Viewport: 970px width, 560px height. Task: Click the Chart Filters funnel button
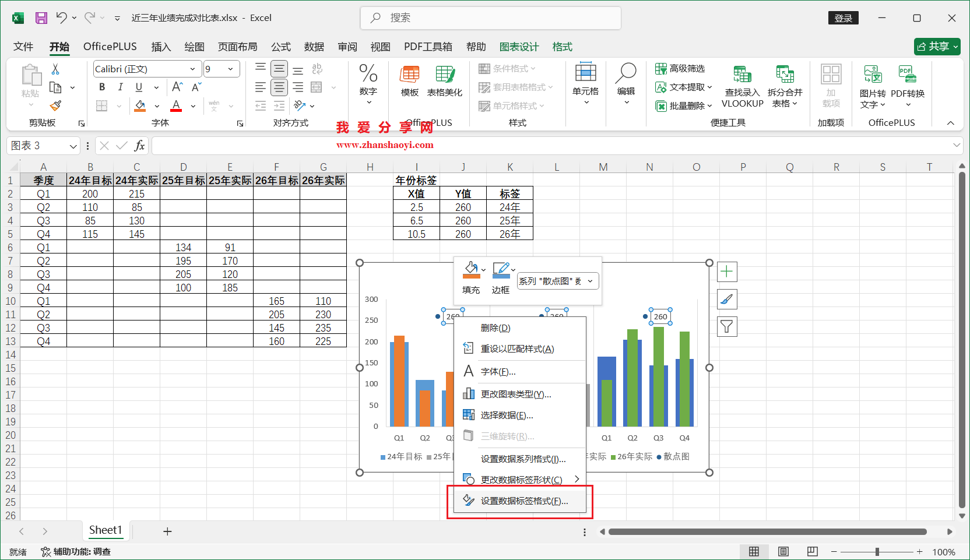727,327
